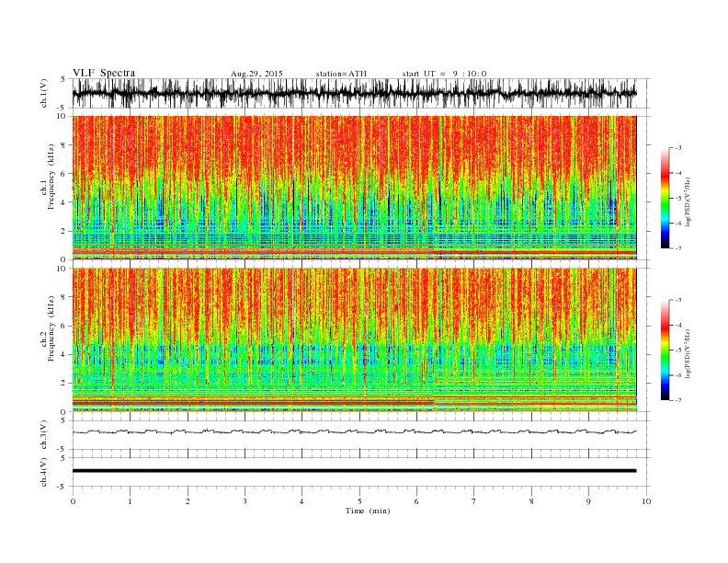Click the log(PSD) label beside ch.1 colorbar

[689, 202]
